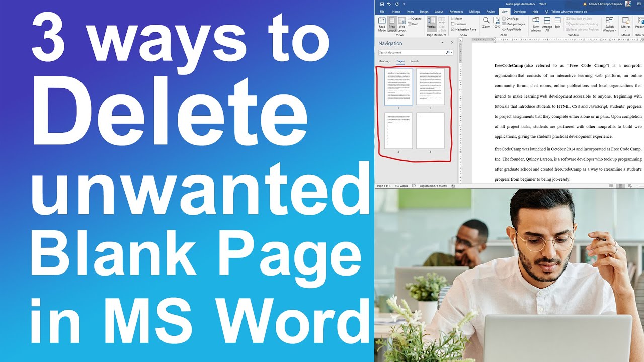This screenshot has height=362, width=644.
Task: Switch to the References ribbon tab
Action: (456, 11)
